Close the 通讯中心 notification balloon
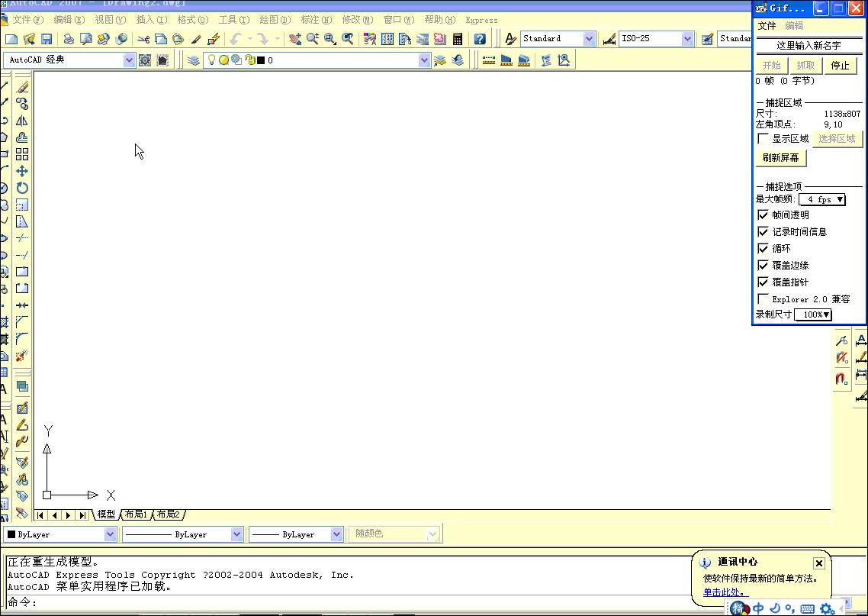This screenshot has height=616, width=868. click(x=818, y=563)
